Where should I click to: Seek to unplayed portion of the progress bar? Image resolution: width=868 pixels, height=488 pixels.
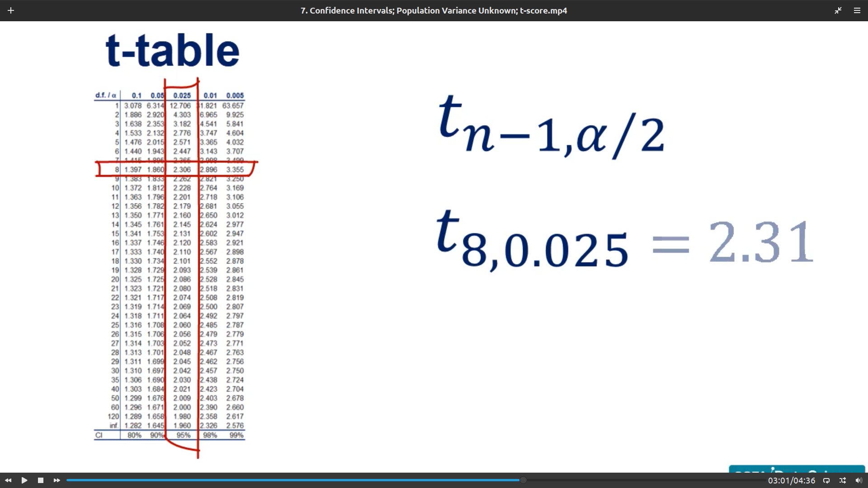point(642,480)
